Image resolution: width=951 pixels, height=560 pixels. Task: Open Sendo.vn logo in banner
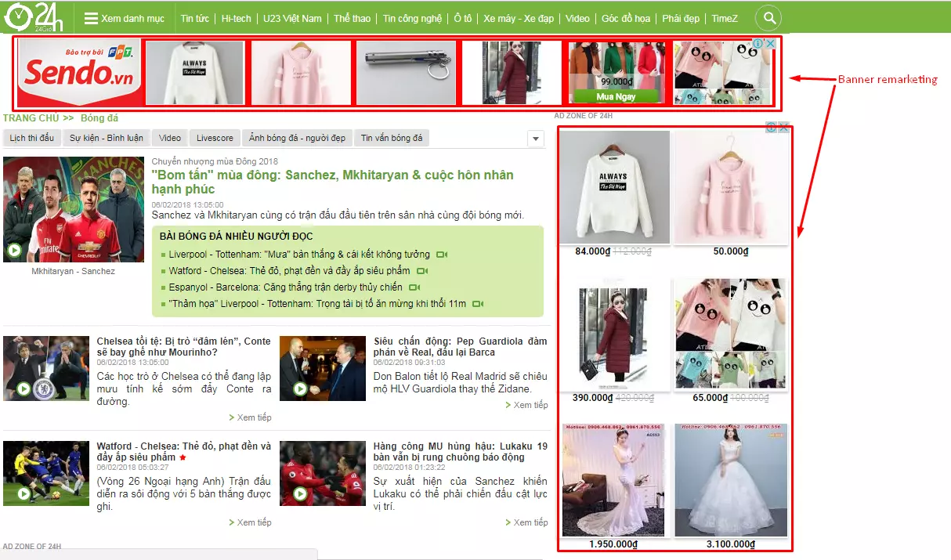coord(80,72)
